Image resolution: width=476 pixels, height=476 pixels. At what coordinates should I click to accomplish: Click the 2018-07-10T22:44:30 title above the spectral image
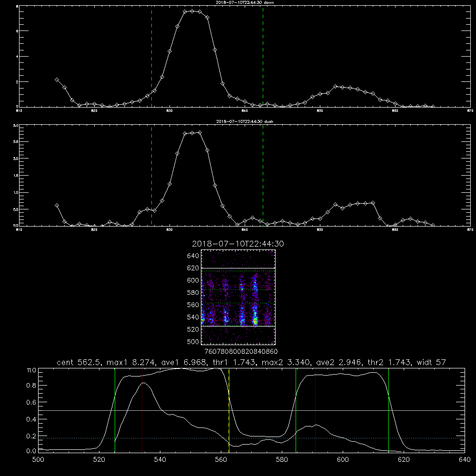click(238, 244)
